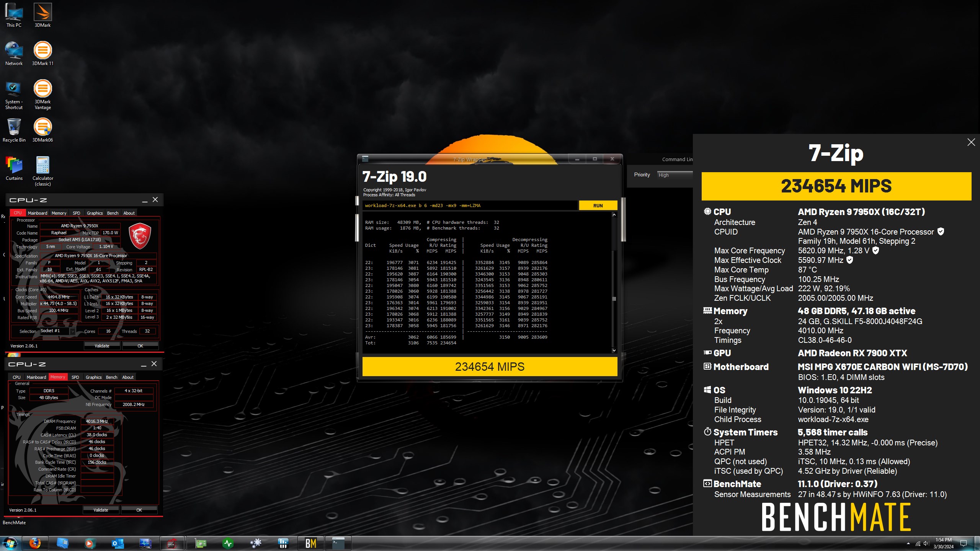Select the 3DMark06 desktop icon
Screen dimensions: 980x551
click(42, 130)
